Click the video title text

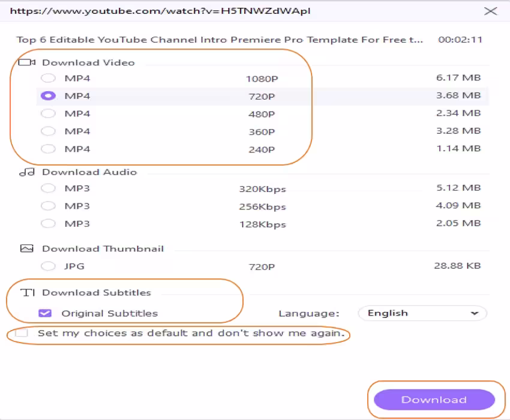click(219, 40)
